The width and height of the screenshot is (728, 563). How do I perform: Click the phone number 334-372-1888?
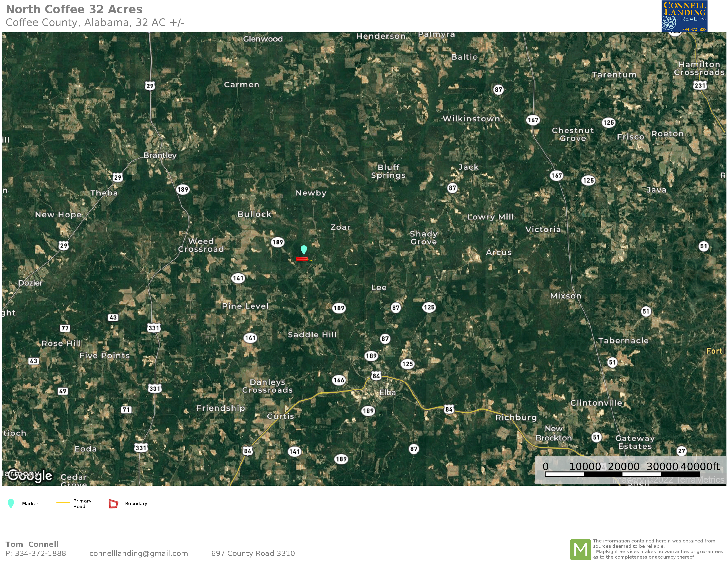tap(40, 553)
